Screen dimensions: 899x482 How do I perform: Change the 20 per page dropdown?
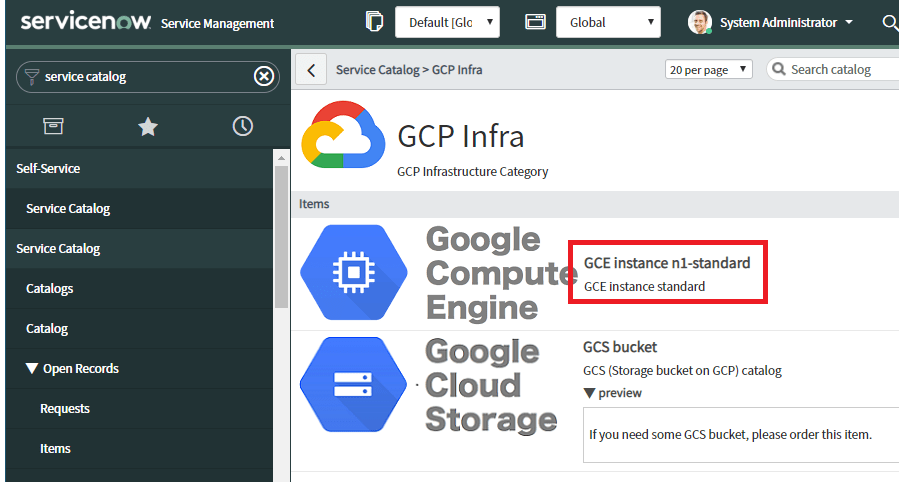pos(709,70)
